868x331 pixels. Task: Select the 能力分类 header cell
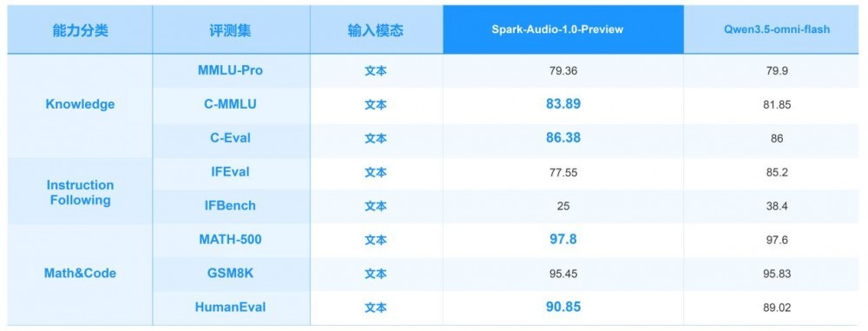pyautogui.click(x=80, y=30)
